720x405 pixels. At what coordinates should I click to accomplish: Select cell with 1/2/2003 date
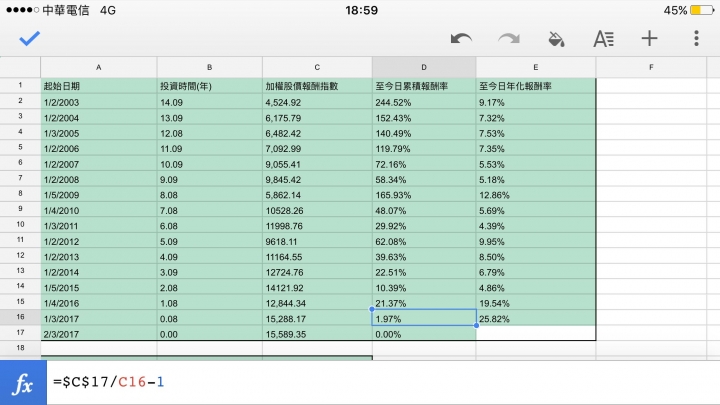pyautogui.click(x=99, y=102)
